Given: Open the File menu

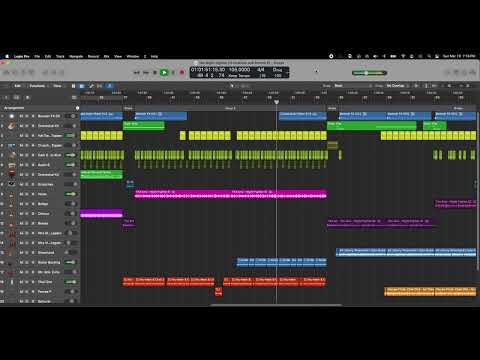Looking at the screenshot, I should pos(37,56).
